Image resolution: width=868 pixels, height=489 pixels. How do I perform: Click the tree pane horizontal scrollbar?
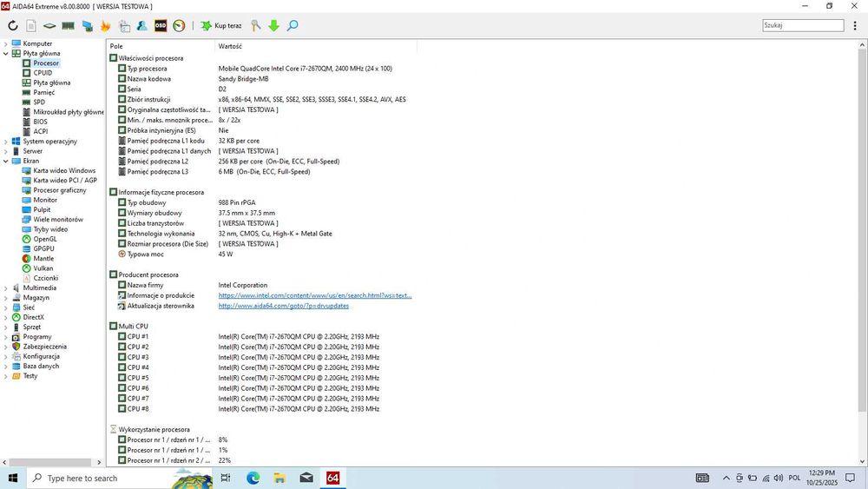click(51, 462)
